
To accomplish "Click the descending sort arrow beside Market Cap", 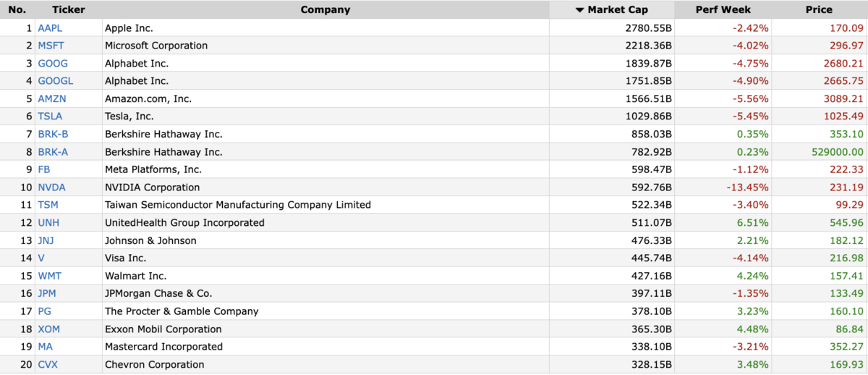I will pyautogui.click(x=579, y=10).
